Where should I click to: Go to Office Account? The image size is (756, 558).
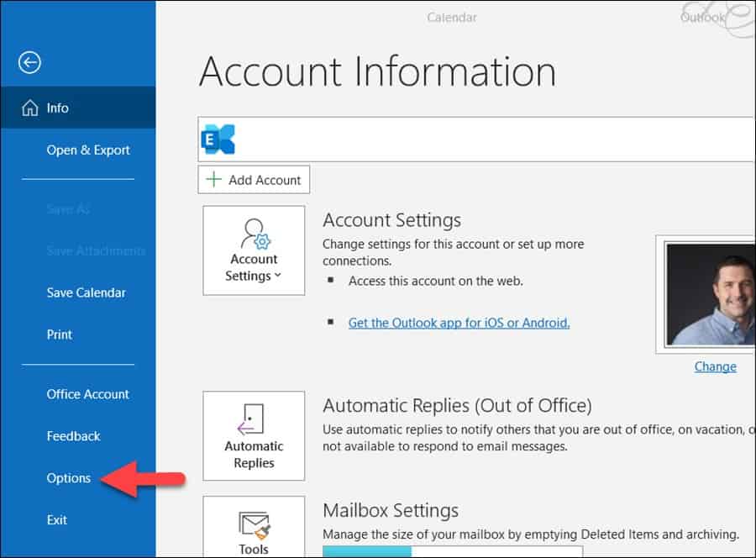pyautogui.click(x=87, y=394)
